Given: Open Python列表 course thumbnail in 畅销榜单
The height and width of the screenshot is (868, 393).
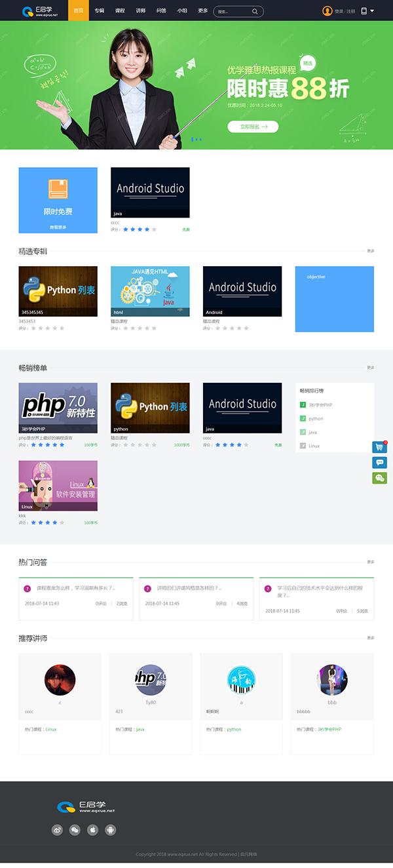Looking at the screenshot, I should tap(150, 408).
